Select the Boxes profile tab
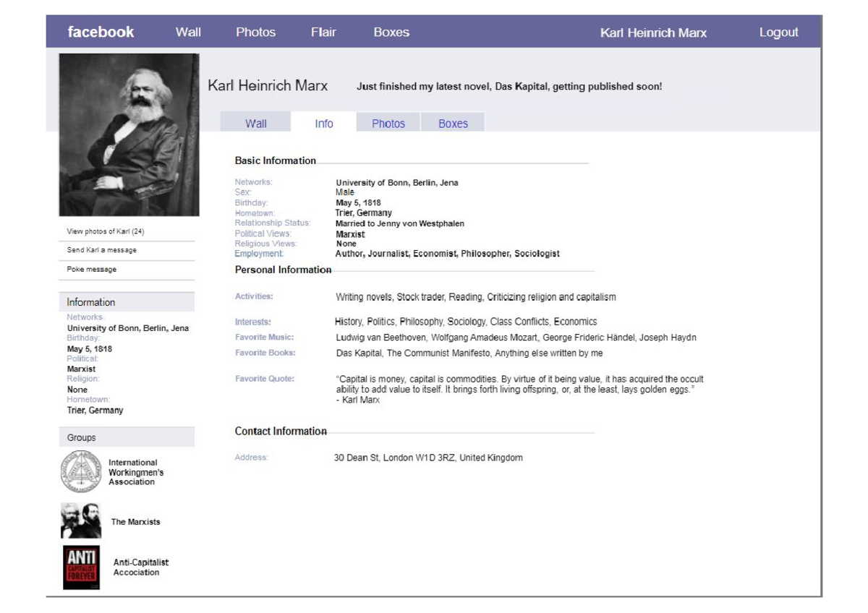This screenshot has width=868, height=613. pos(454,123)
